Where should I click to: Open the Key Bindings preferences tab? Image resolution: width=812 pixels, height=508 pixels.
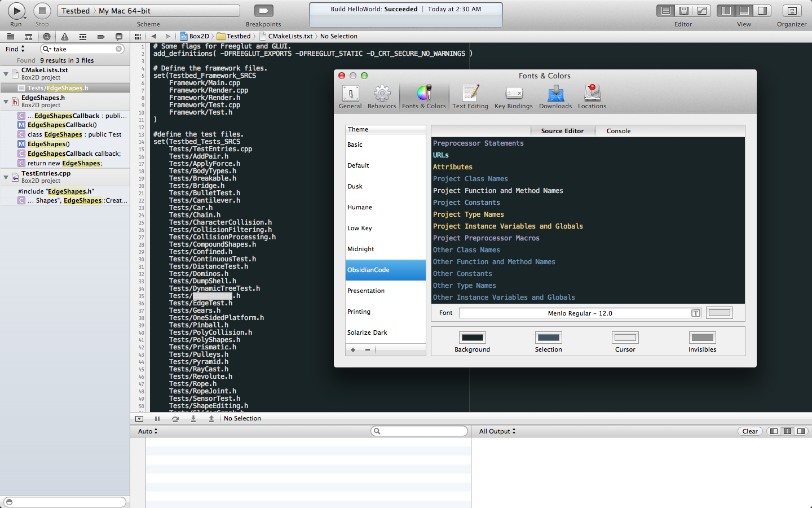tap(514, 97)
